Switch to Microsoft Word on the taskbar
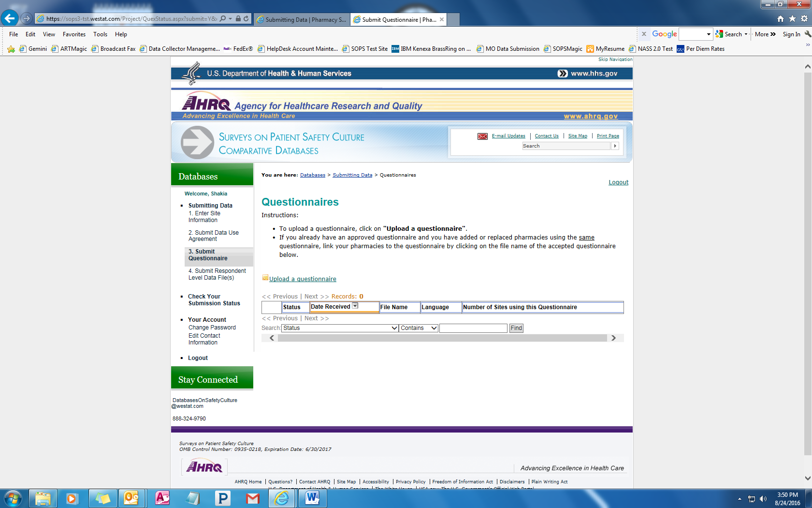The image size is (812, 508). (x=313, y=498)
